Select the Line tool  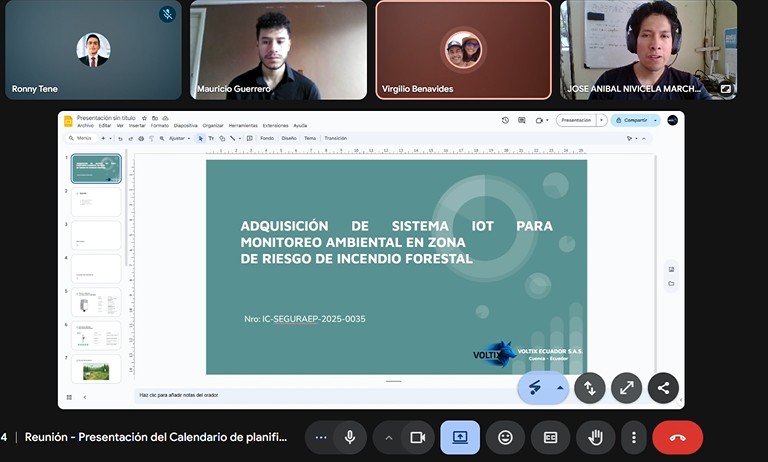(233, 139)
